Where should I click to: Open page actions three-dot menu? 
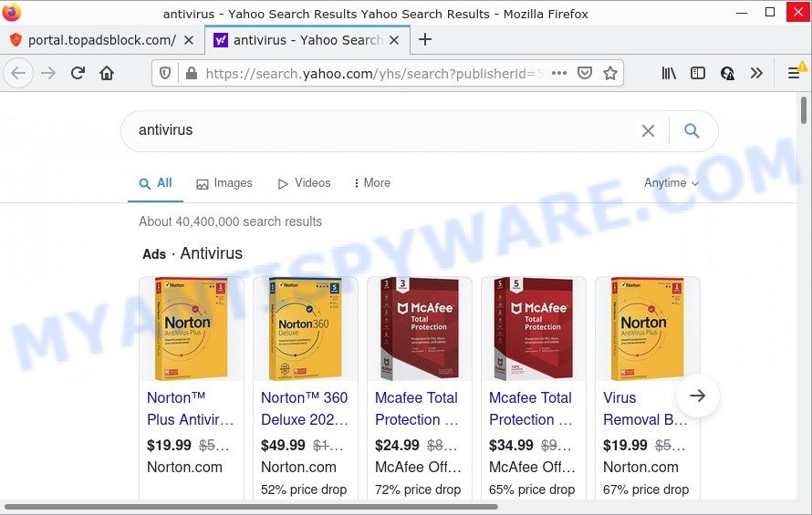pos(559,73)
